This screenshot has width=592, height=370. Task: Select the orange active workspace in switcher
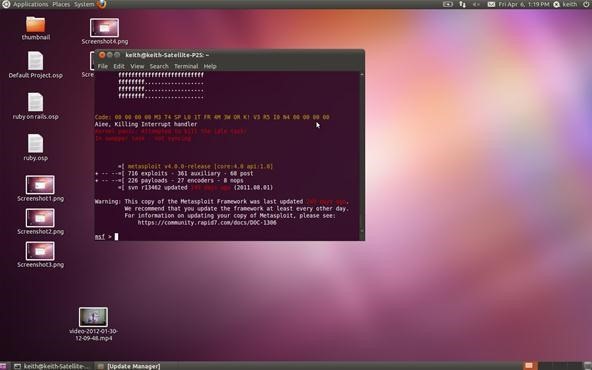[529, 365]
